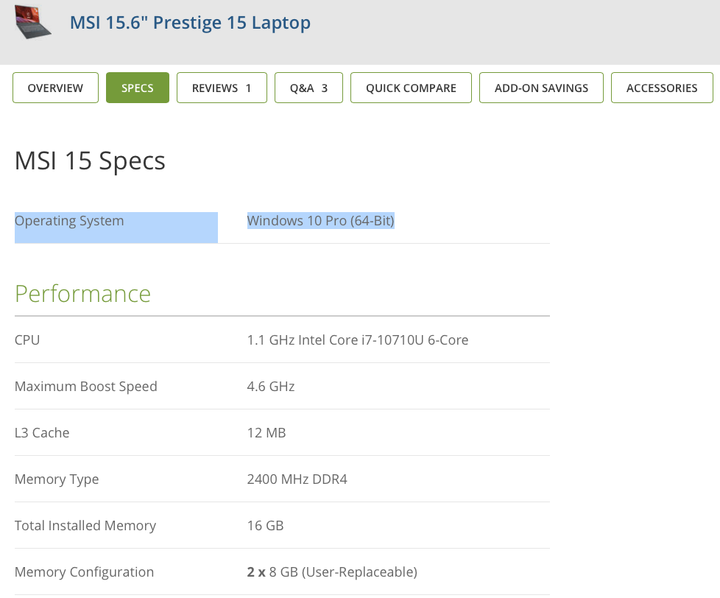Click the Memory Configuration label

pyautogui.click(x=84, y=572)
